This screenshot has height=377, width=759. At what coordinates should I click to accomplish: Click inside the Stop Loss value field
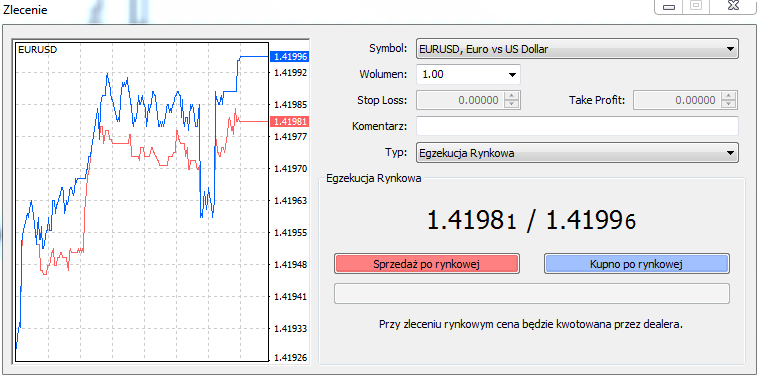point(460,100)
